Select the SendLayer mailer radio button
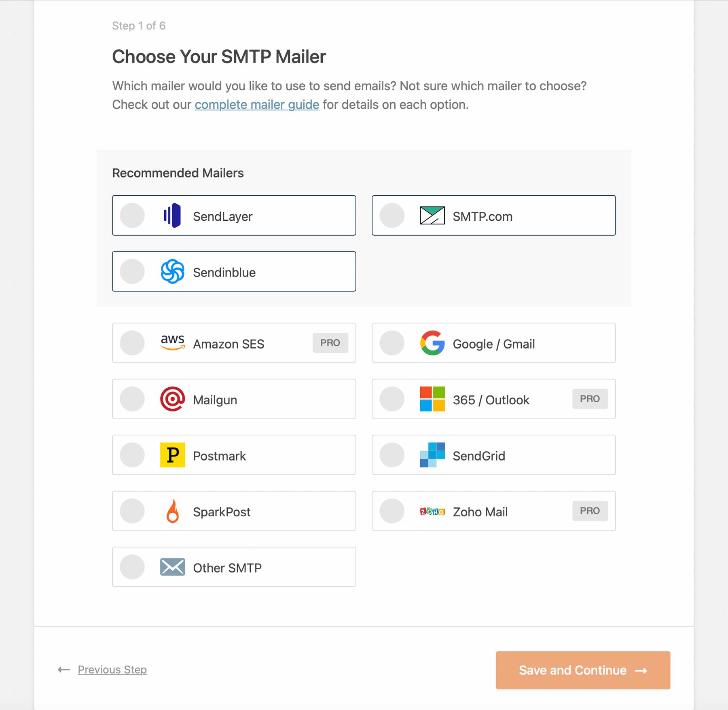The image size is (728, 710). click(x=132, y=216)
